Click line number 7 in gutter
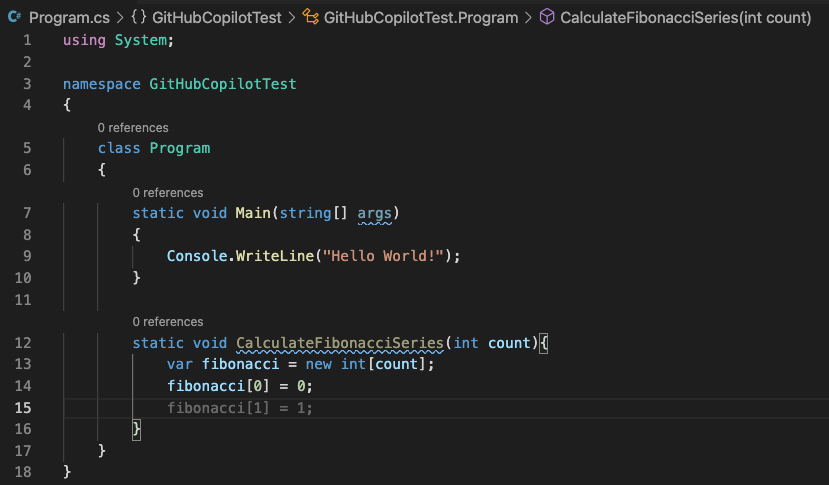The height and width of the screenshot is (485, 829). coord(27,213)
